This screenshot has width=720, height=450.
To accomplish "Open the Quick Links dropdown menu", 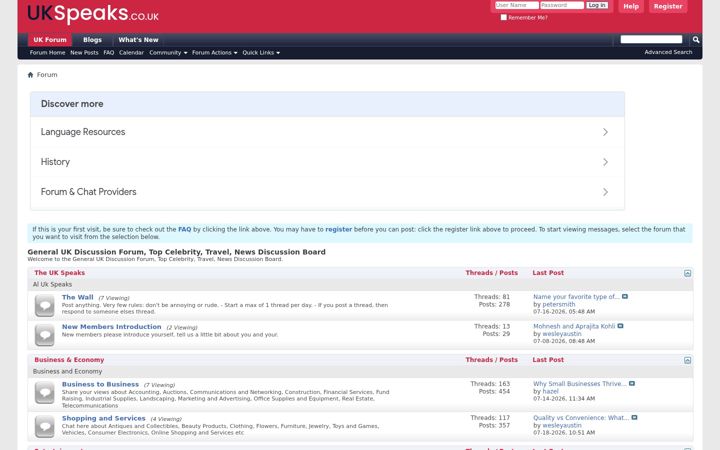I will point(261,53).
